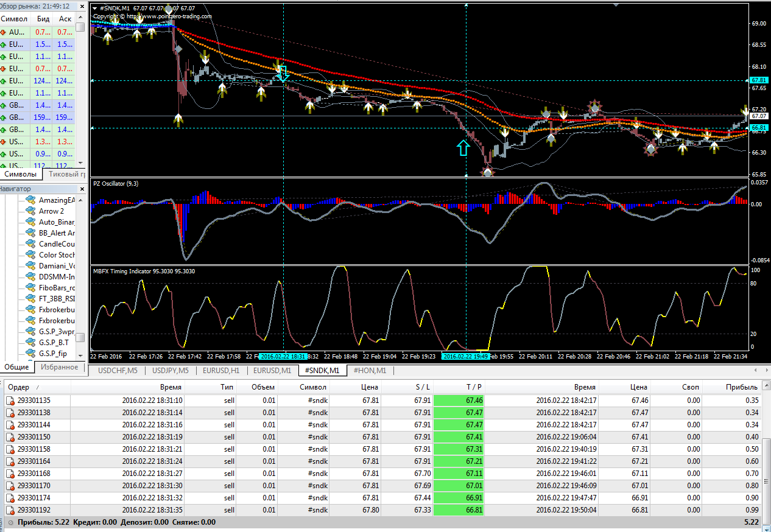Click the order icon for order 293301192
The width and height of the screenshot is (771, 532).
pyautogui.click(x=10, y=510)
